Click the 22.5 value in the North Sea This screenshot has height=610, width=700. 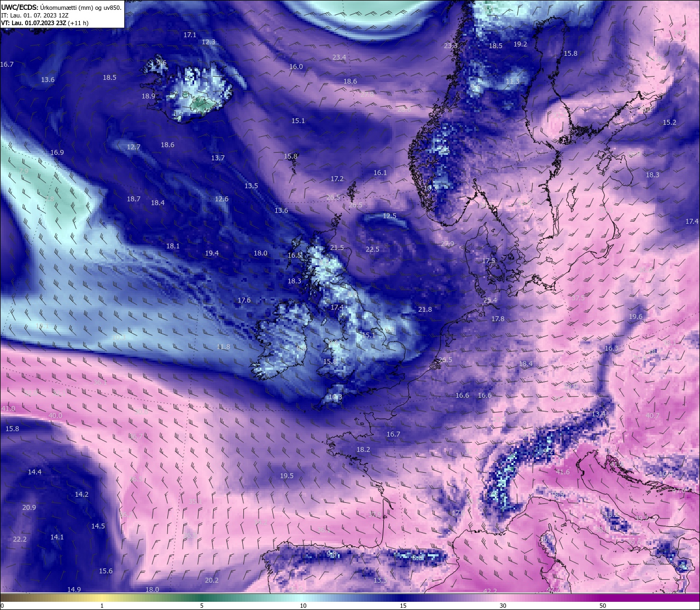(372, 249)
